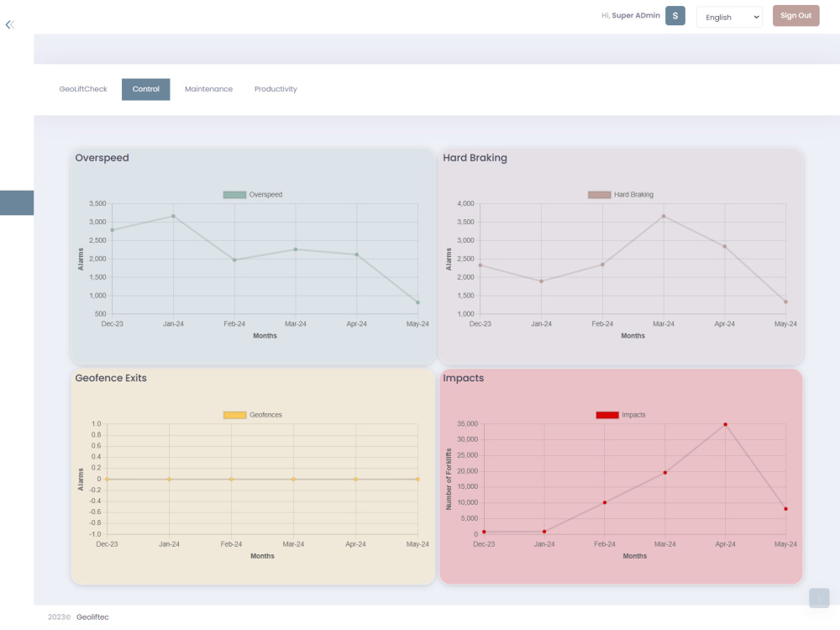Click the Impacts Apr-24 peak point
The image size is (840, 630).
[726, 424]
